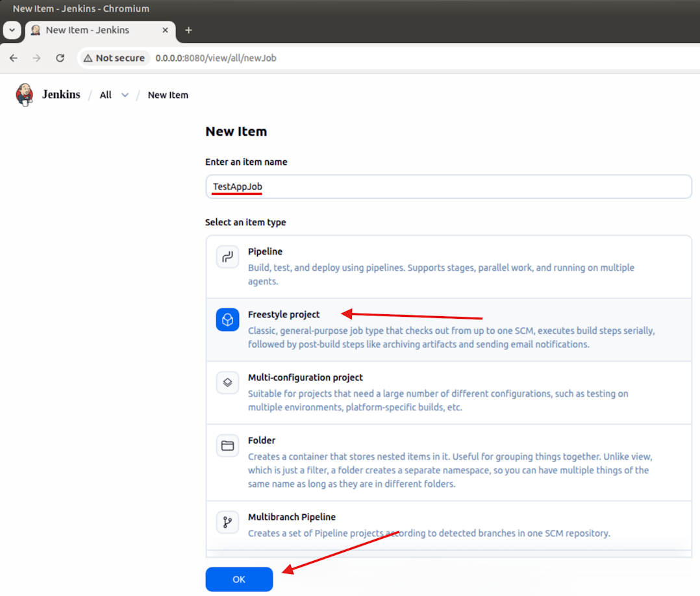Select the Pipeline item type icon
This screenshot has width=700, height=596.
227,257
